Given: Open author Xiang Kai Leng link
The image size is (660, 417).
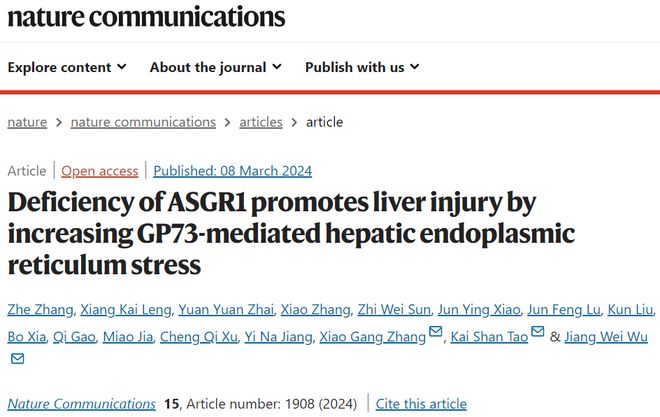Looking at the screenshot, I should (x=126, y=310).
